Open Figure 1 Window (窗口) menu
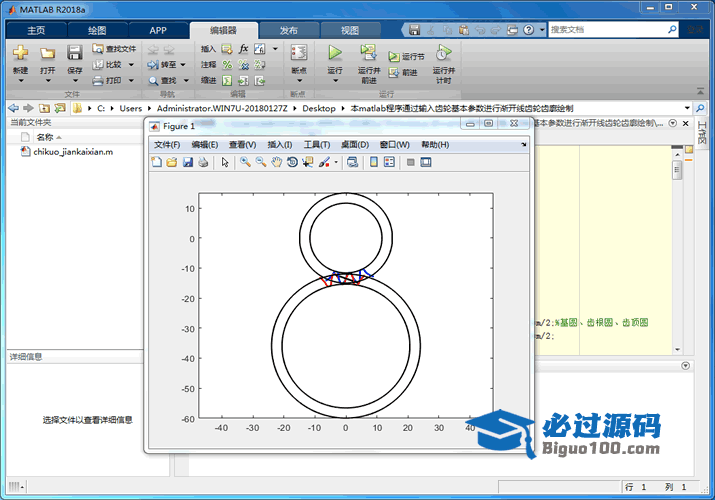The height and width of the screenshot is (500, 715). (x=394, y=144)
